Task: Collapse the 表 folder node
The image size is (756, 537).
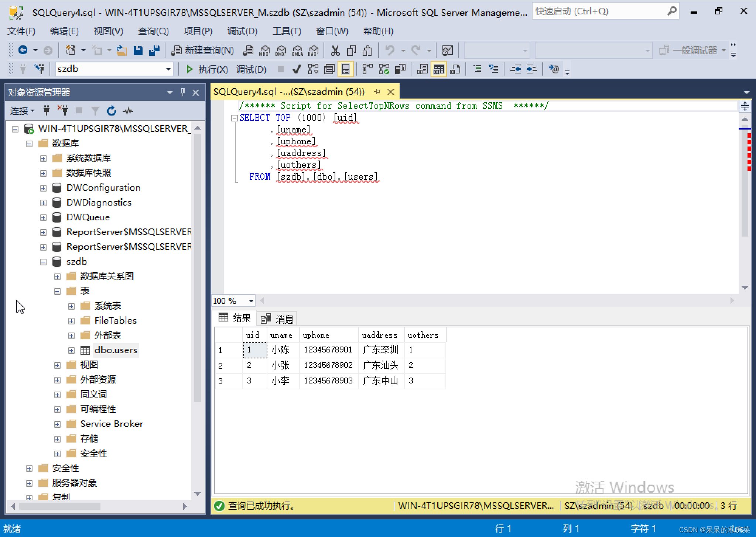Action: 57,291
